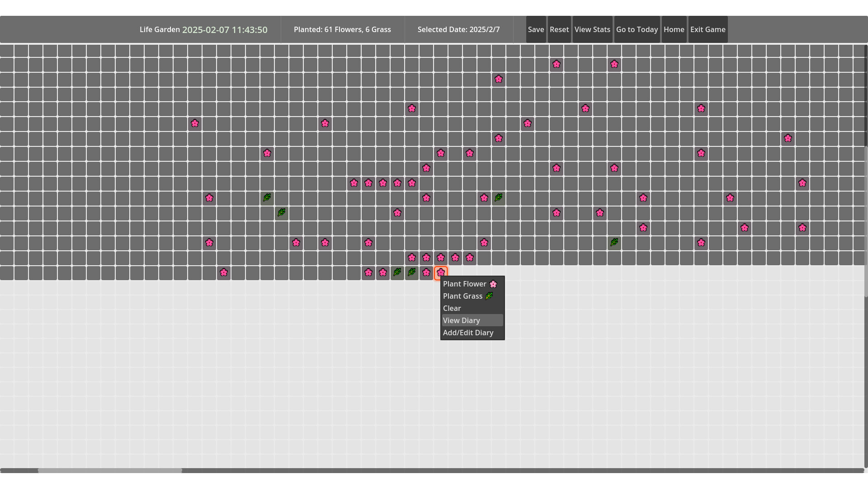868x488 pixels.
Task: Click a grass sprout icon in the bottom row
Action: (397, 272)
